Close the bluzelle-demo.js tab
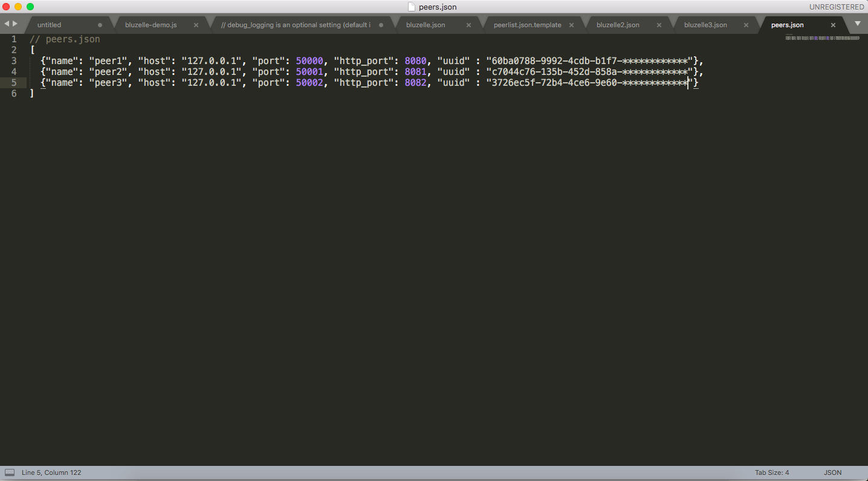 (196, 25)
